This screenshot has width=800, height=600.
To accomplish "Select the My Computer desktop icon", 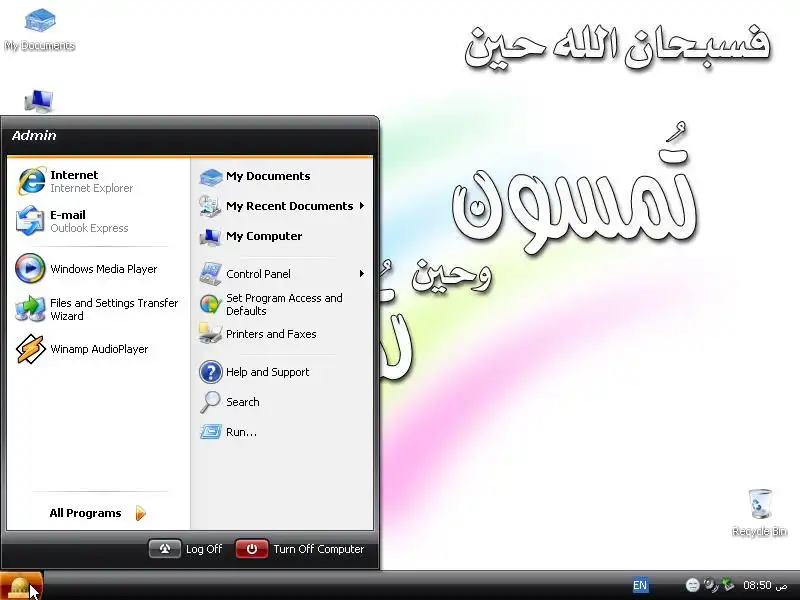I will pyautogui.click(x=39, y=101).
